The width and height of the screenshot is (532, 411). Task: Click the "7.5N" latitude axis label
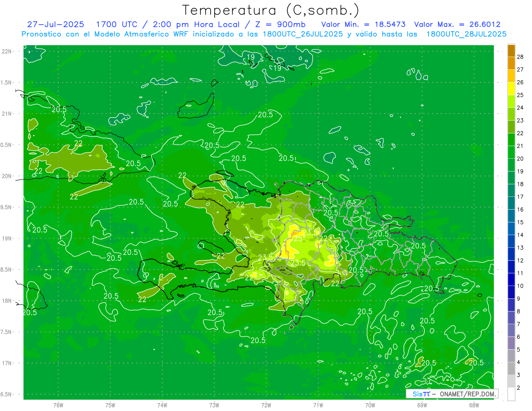click(x=6, y=332)
